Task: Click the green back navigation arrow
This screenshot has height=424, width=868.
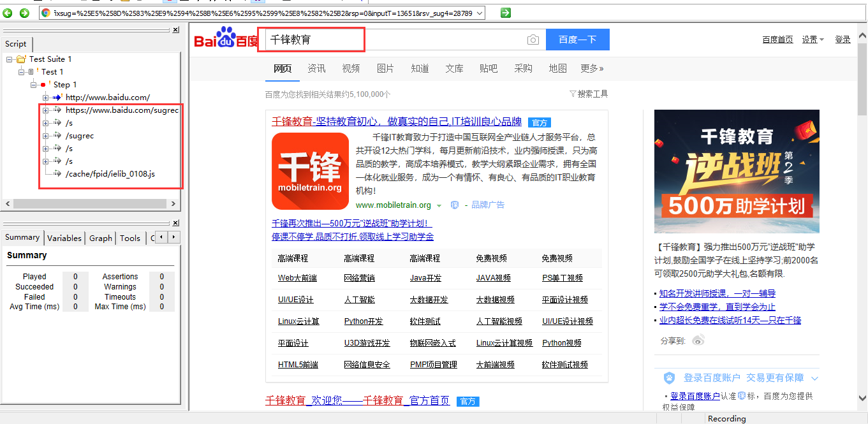Action: [x=8, y=13]
